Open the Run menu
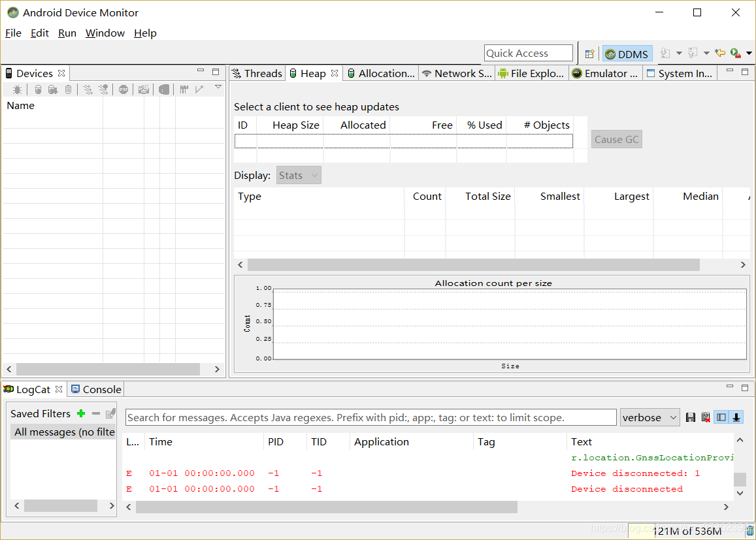This screenshot has height=540, width=756. [x=67, y=33]
